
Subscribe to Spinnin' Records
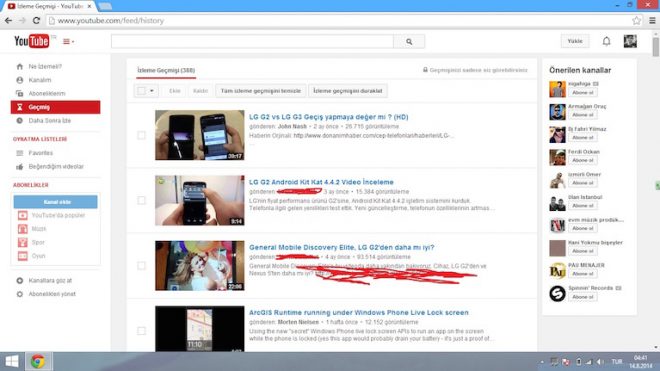[583, 297]
